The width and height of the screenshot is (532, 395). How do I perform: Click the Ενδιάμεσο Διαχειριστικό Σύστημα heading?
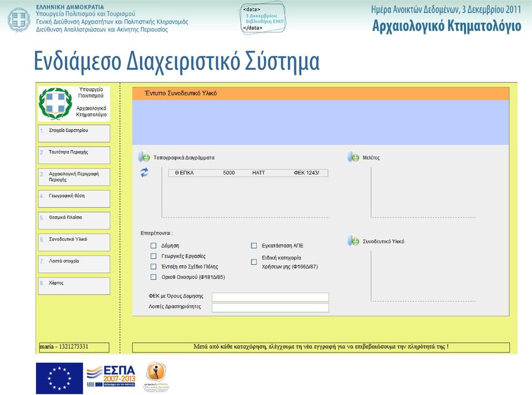click(177, 61)
